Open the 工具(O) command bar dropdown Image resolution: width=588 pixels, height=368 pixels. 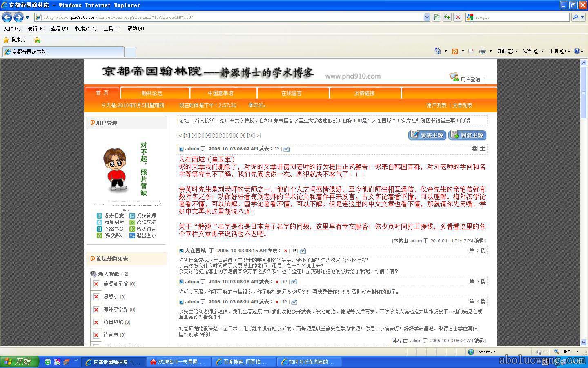[x=559, y=51]
